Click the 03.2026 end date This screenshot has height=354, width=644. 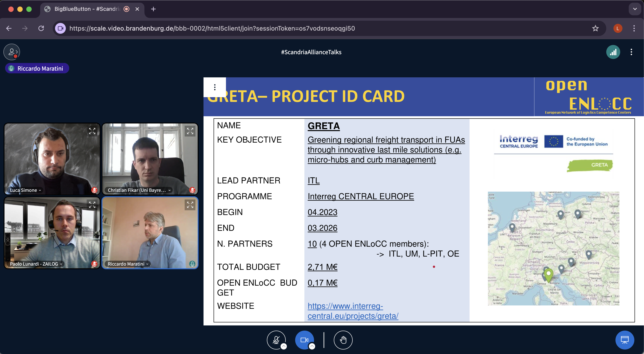tap(323, 228)
